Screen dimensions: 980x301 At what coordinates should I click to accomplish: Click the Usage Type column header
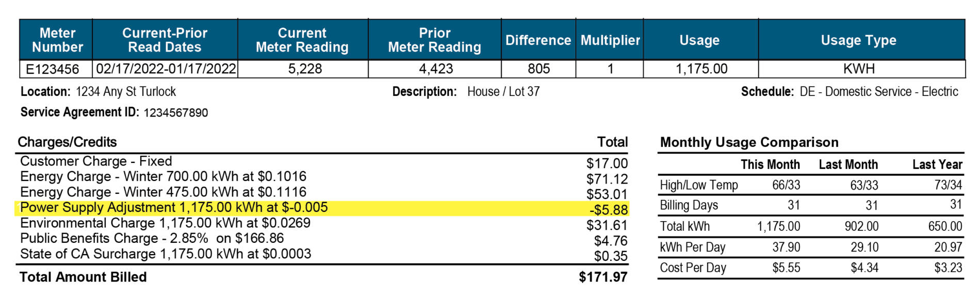pos(858,40)
